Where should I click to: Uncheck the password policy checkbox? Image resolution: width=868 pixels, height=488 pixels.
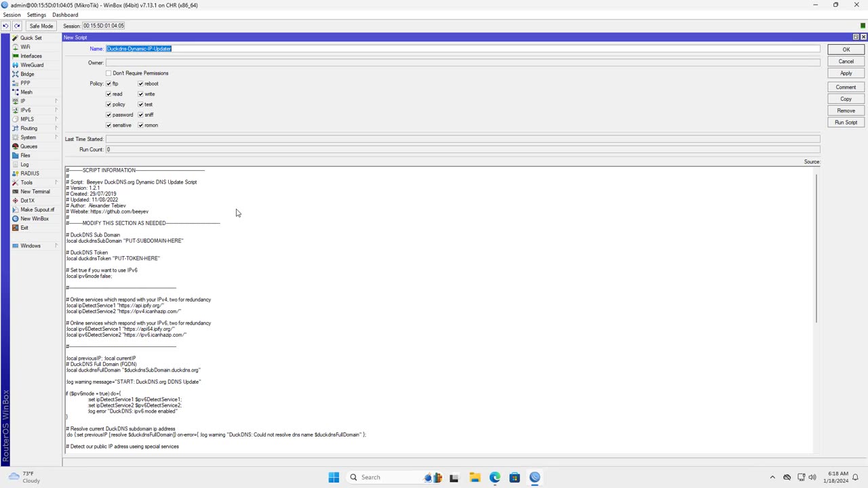(x=108, y=115)
